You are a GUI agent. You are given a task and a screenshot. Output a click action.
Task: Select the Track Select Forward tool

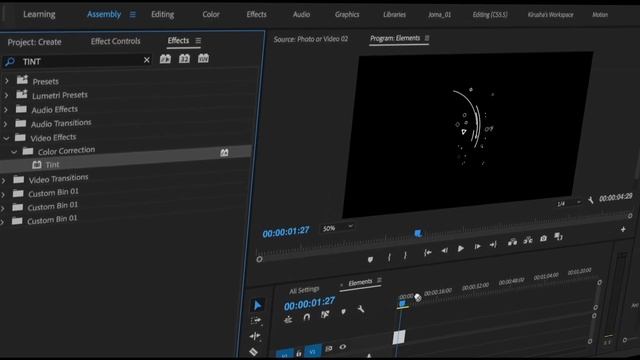tap(256, 320)
